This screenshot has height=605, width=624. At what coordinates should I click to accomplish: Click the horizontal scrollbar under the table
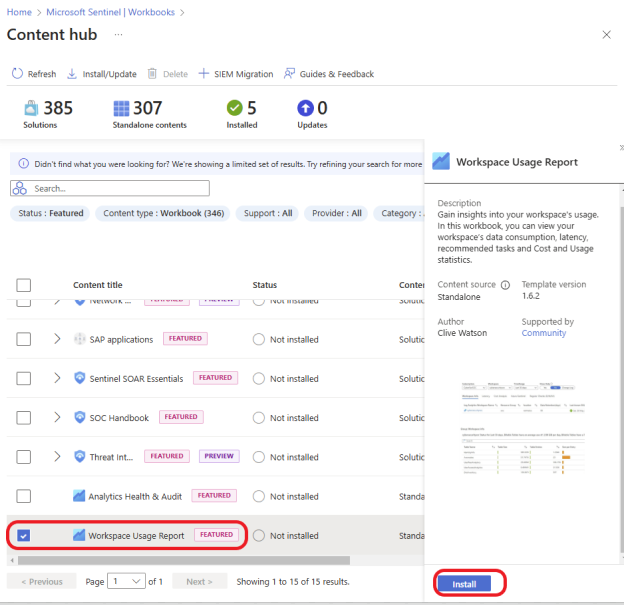[x=184, y=560]
